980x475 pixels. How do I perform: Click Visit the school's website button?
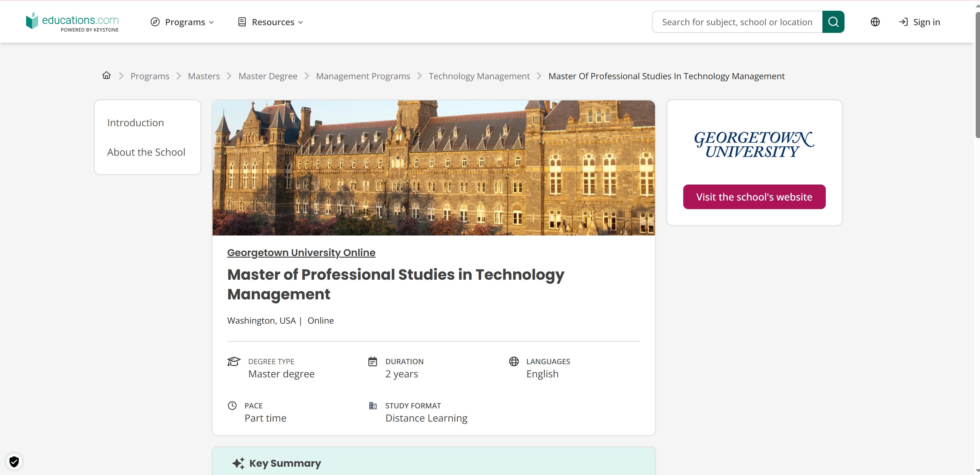click(x=754, y=197)
